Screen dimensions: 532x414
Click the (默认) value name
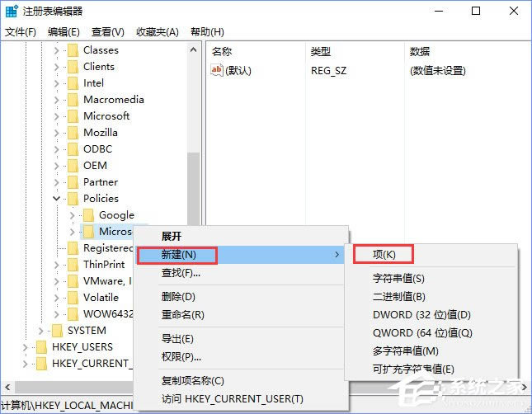(x=238, y=71)
